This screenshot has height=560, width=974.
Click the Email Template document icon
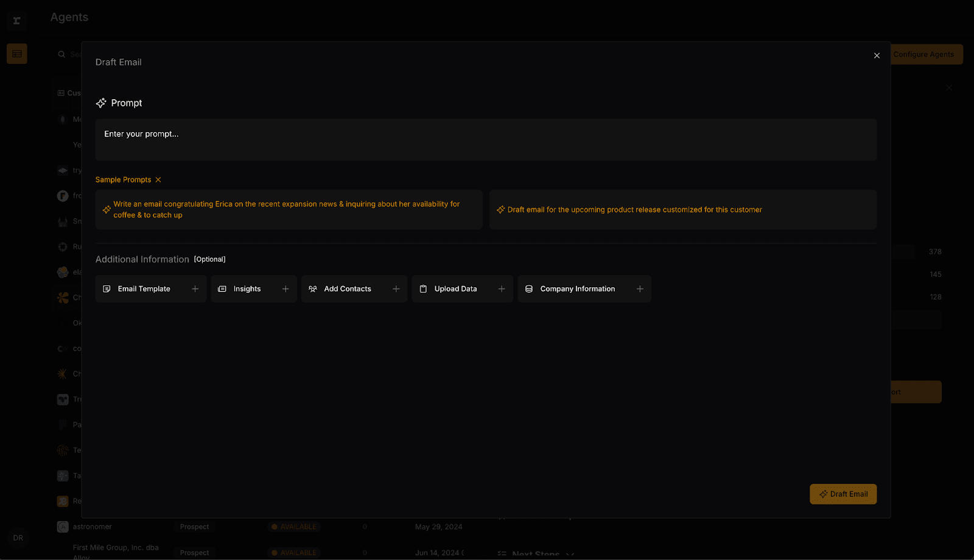click(107, 289)
